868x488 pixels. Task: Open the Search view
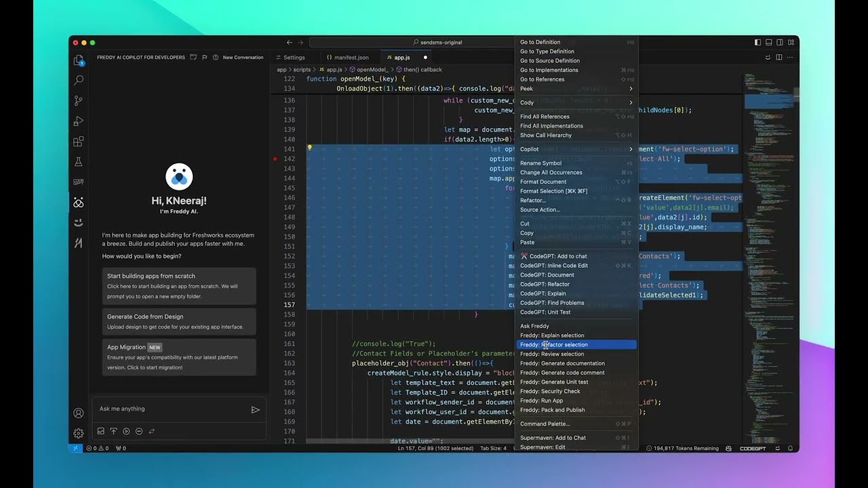click(79, 80)
